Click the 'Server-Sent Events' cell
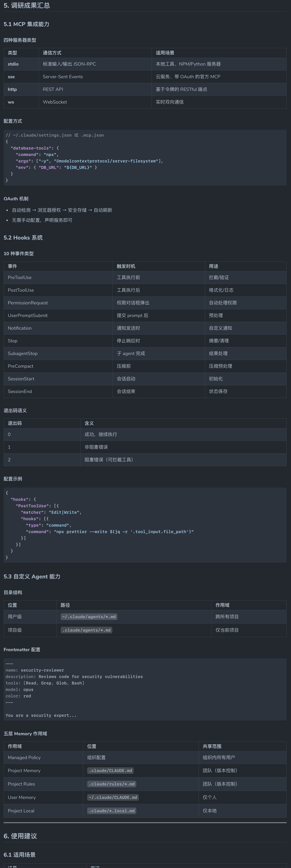Image resolution: width=291 pixels, height=868 pixels. (x=63, y=77)
